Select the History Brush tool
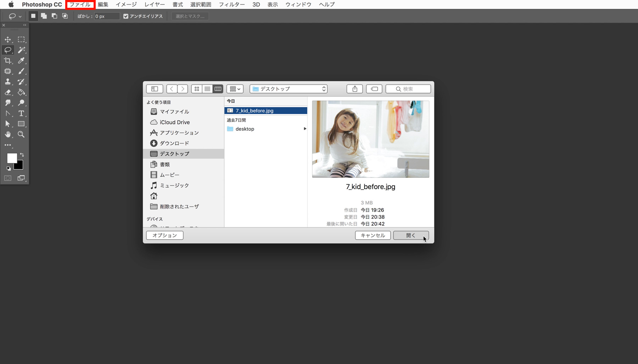 click(x=21, y=82)
